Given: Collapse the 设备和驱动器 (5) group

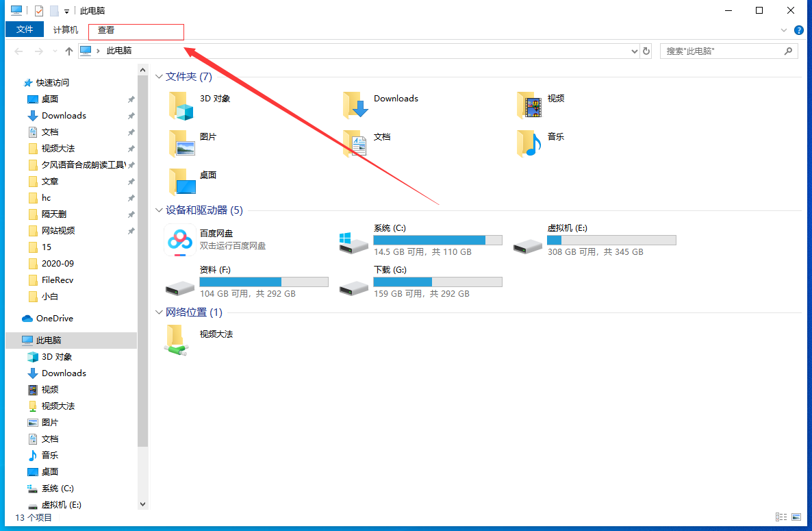Looking at the screenshot, I should (x=160, y=210).
